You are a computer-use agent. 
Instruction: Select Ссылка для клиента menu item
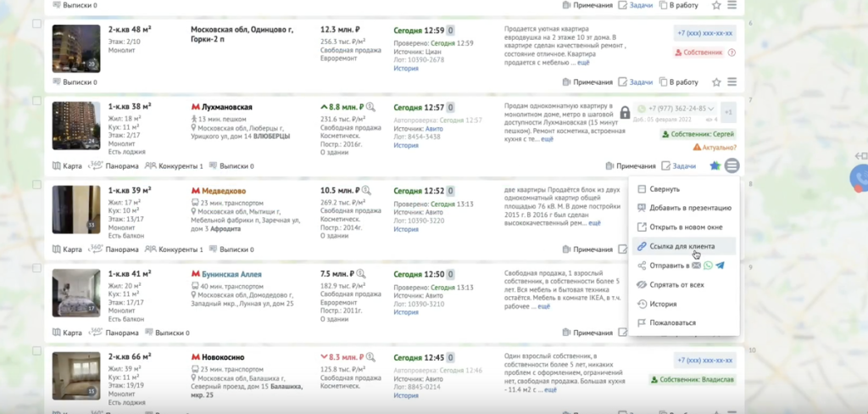point(684,246)
